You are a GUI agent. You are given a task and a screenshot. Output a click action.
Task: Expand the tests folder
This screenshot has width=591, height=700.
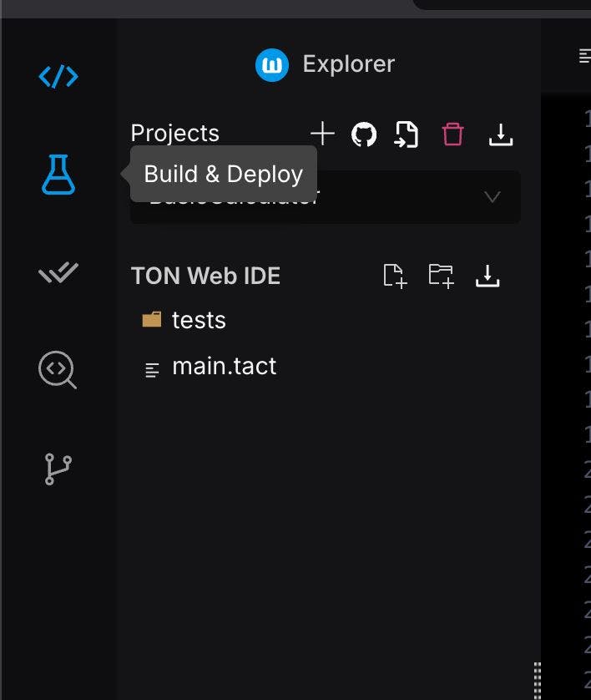click(198, 320)
